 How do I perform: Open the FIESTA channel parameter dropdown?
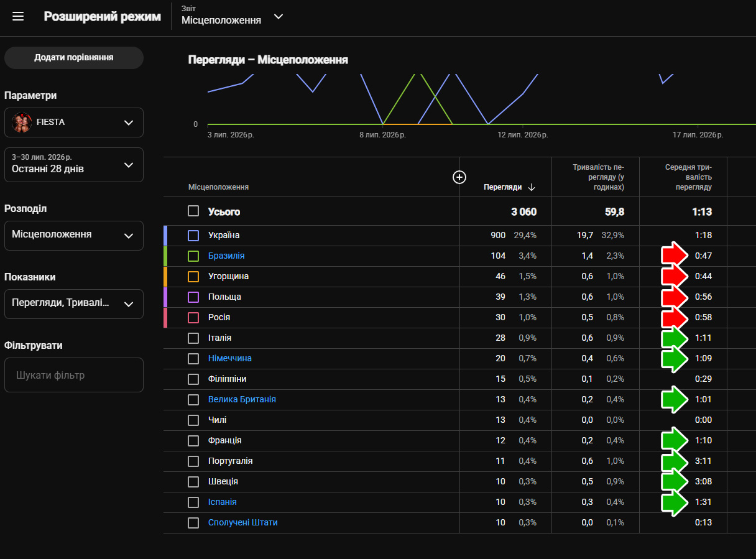74,122
